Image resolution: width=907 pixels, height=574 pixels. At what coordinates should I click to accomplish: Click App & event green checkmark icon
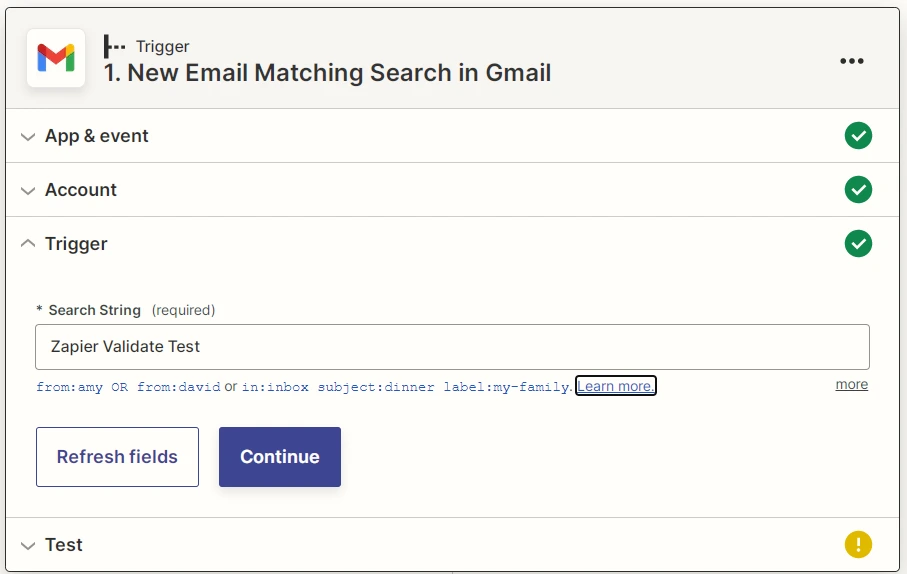click(858, 136)
